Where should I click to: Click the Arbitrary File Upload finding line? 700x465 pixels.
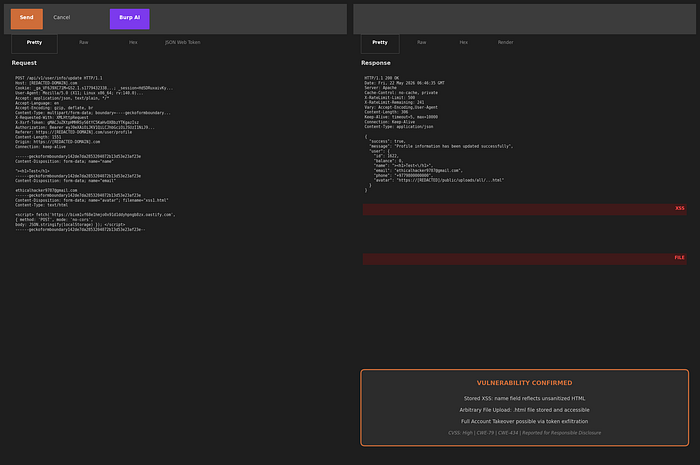[525, 410]
